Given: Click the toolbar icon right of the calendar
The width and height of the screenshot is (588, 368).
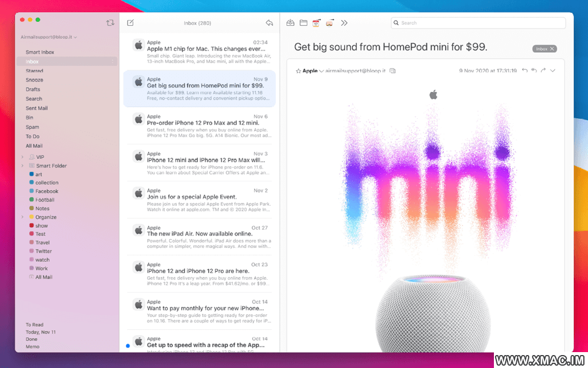Looking at the screenshot, I should coord(329,23).
